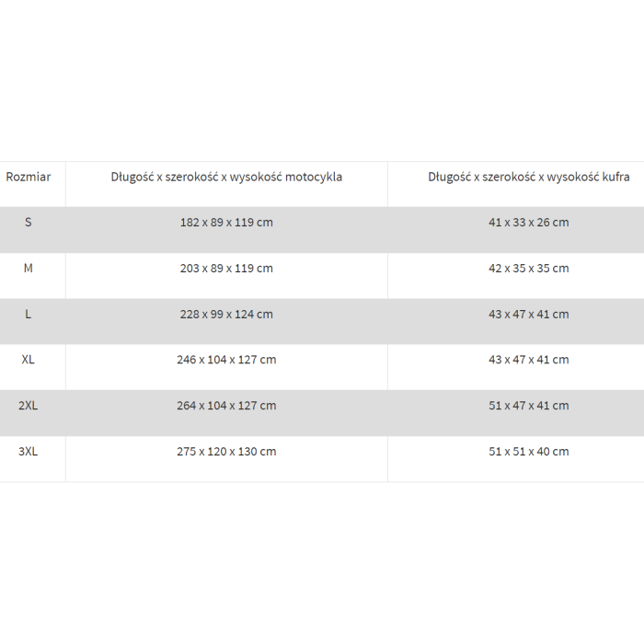Select size 2XL row label

[28, 406]
